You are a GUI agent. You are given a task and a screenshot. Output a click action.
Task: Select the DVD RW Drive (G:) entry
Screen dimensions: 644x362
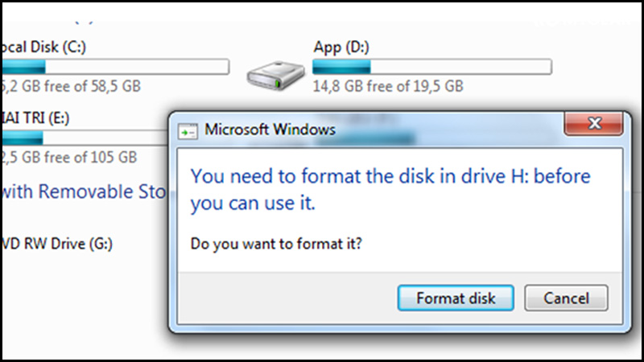[55, 241]
